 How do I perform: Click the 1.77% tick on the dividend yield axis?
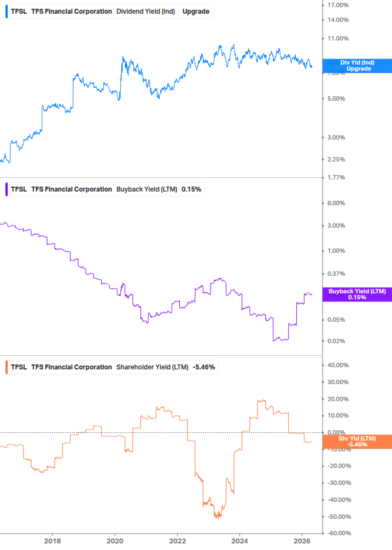[336, 177]
